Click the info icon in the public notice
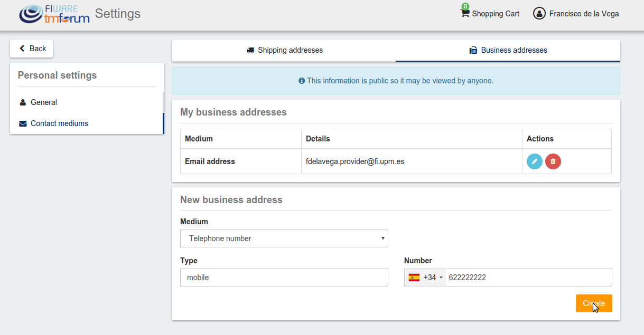This screenshot has height=335, width=644. coord(302,81)
